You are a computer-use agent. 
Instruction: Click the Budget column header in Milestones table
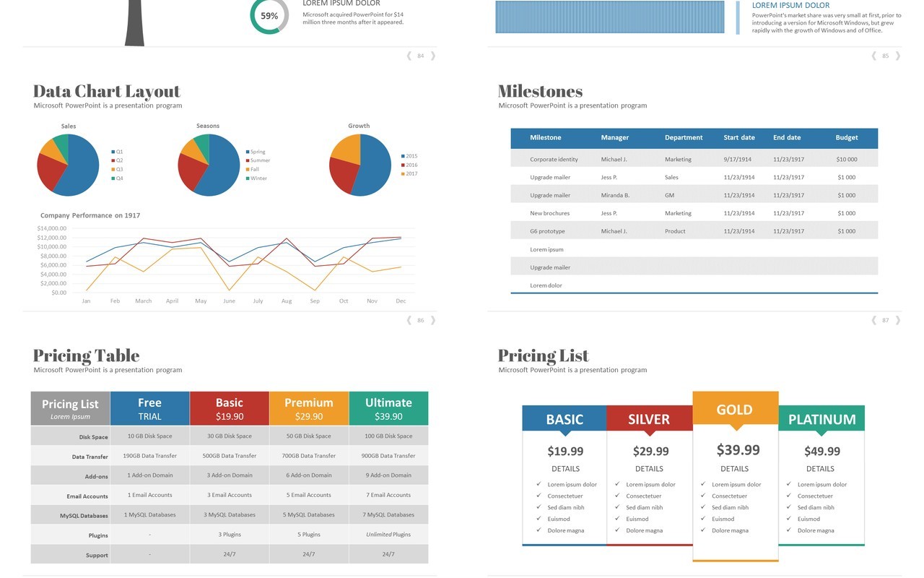click(x=847, y=137)
